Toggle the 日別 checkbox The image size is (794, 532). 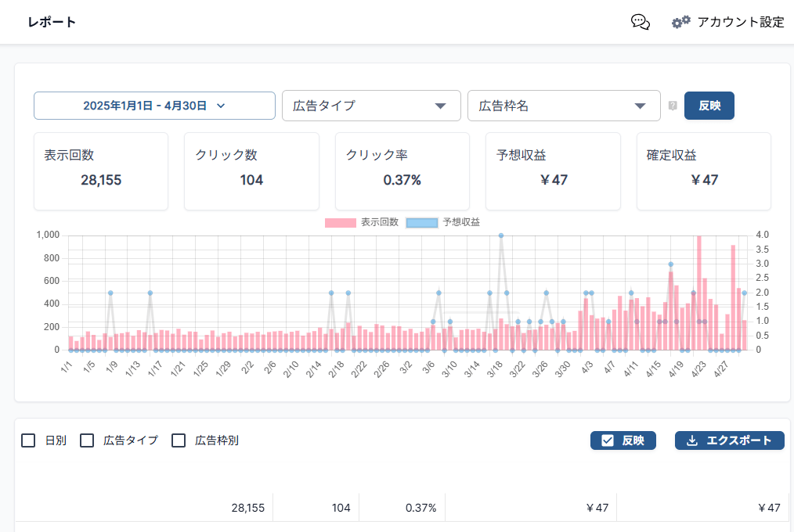click(28, 440)
